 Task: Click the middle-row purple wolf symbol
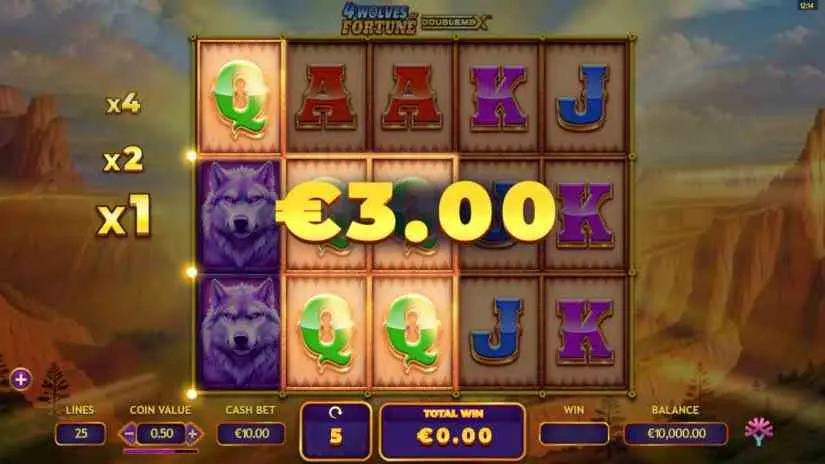pyautogui.click(x=240, y=216)
